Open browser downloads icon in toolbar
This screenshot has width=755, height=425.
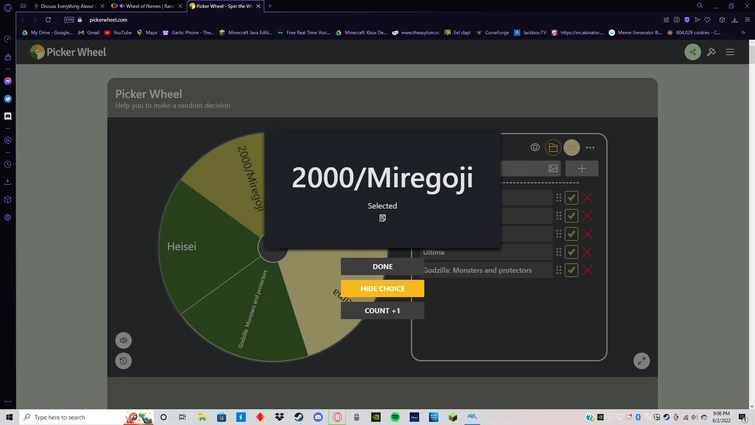point(734,20)
